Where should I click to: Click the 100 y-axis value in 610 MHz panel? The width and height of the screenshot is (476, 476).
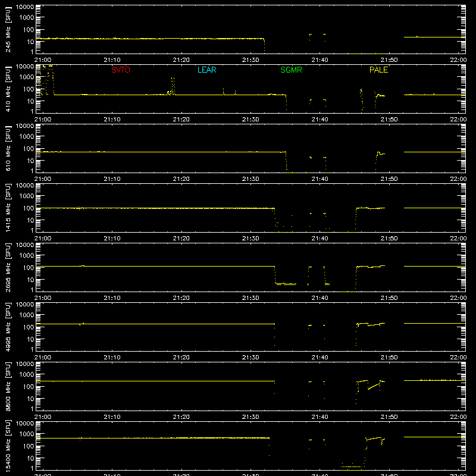29,149
